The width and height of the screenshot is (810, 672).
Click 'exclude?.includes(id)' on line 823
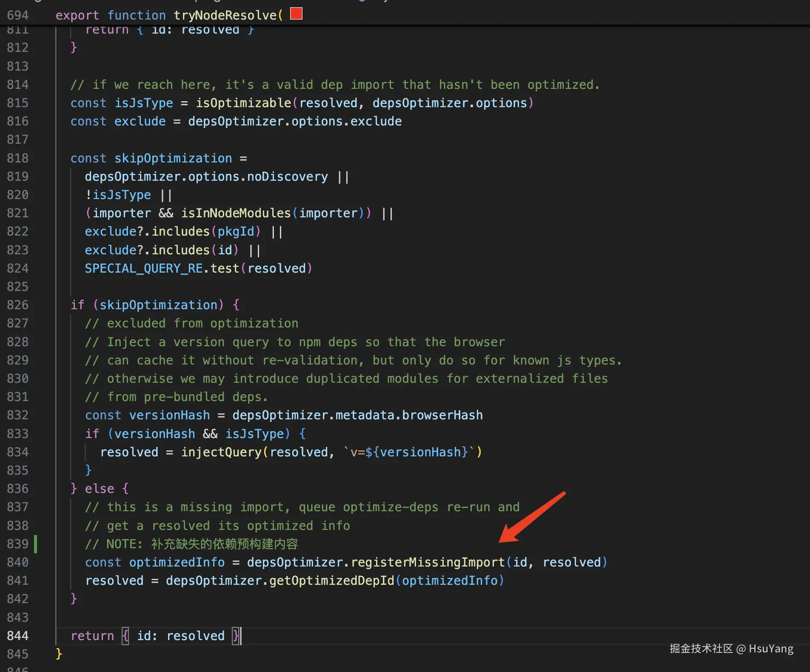(162, 250)
